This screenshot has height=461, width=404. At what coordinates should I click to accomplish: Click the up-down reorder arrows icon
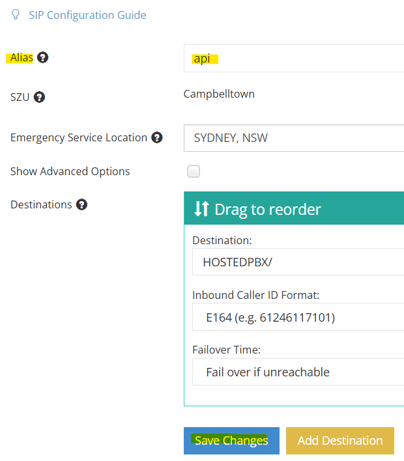tap(201, 209)
